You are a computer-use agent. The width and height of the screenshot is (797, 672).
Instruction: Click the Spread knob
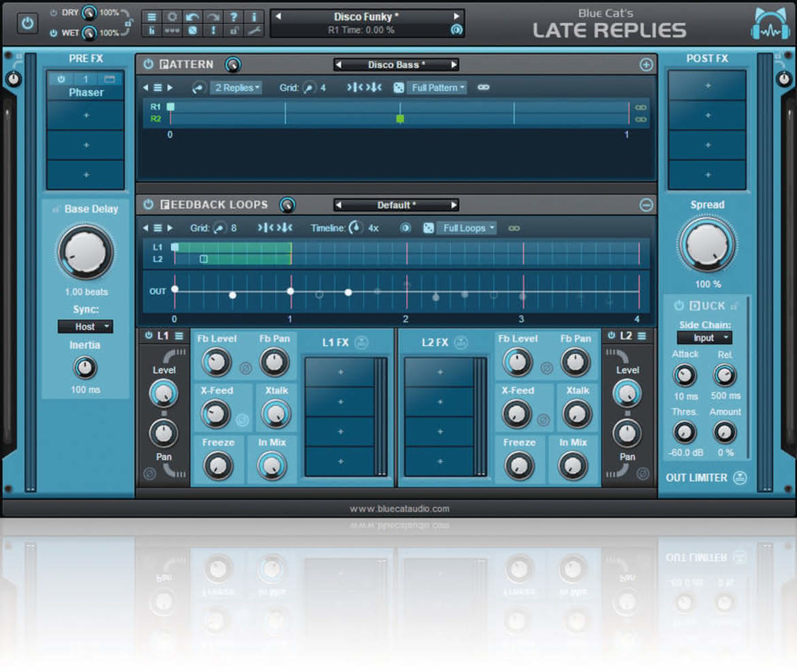point(707,244)
